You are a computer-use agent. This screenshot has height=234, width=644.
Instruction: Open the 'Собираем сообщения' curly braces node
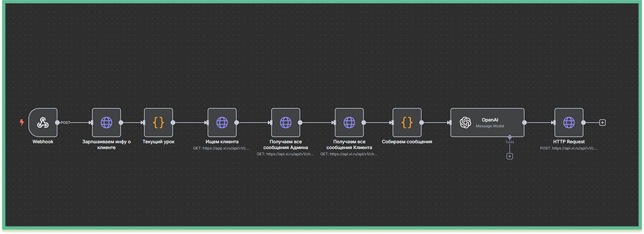click(407, 123)
